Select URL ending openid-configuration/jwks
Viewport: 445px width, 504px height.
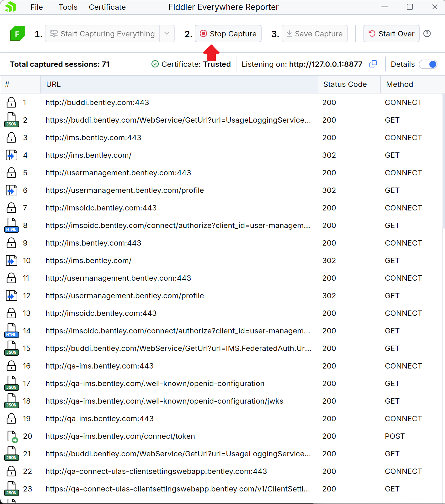[x=164, y=401]
